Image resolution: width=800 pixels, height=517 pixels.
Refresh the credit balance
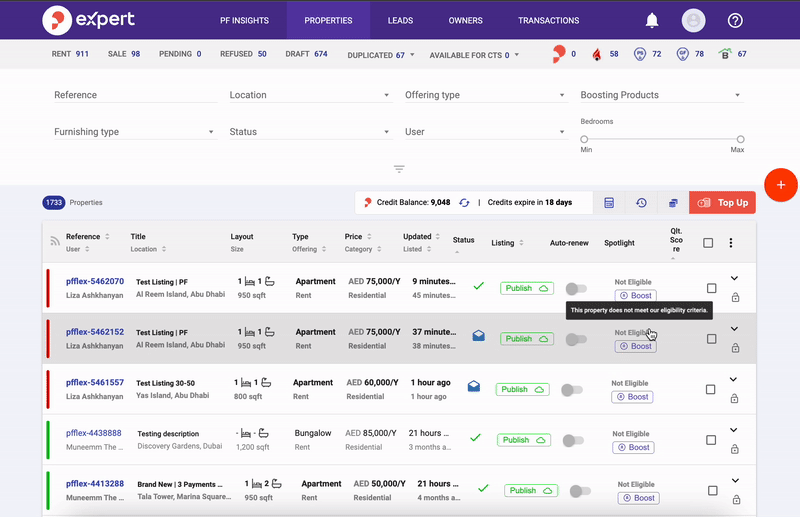tap(464, 203)
